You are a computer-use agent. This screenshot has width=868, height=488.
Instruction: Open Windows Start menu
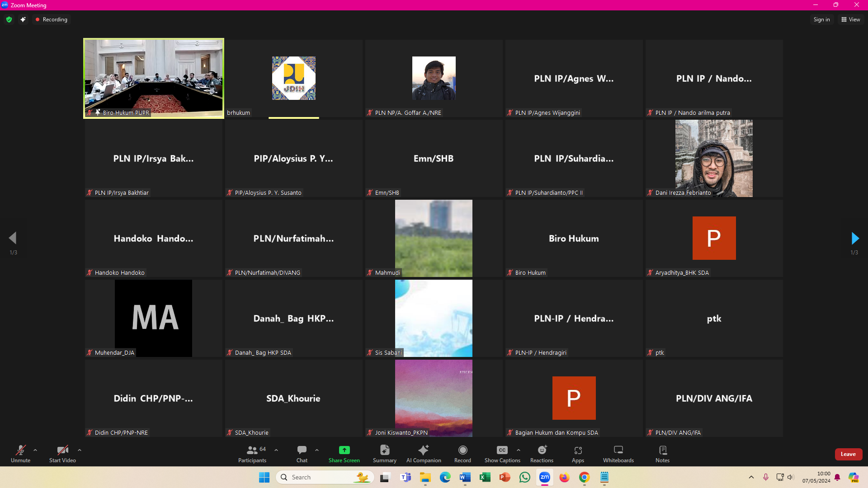264,477
